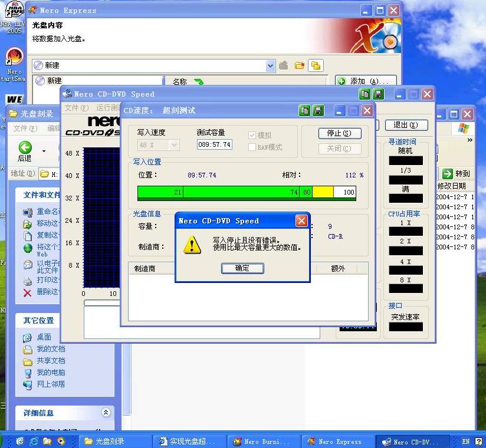Collapse the 详细信息 panel chevron
The width and height of the screenshot is (486, 448).
click(106, 413)
